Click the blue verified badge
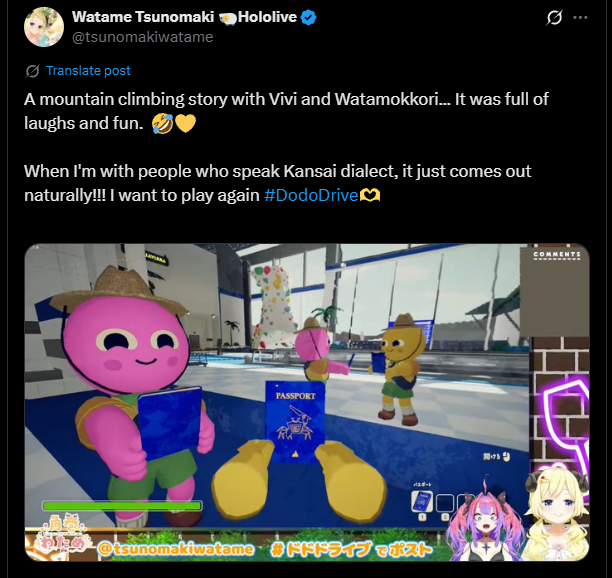Viewport: 612px width, 578px height. coord(309,18)
